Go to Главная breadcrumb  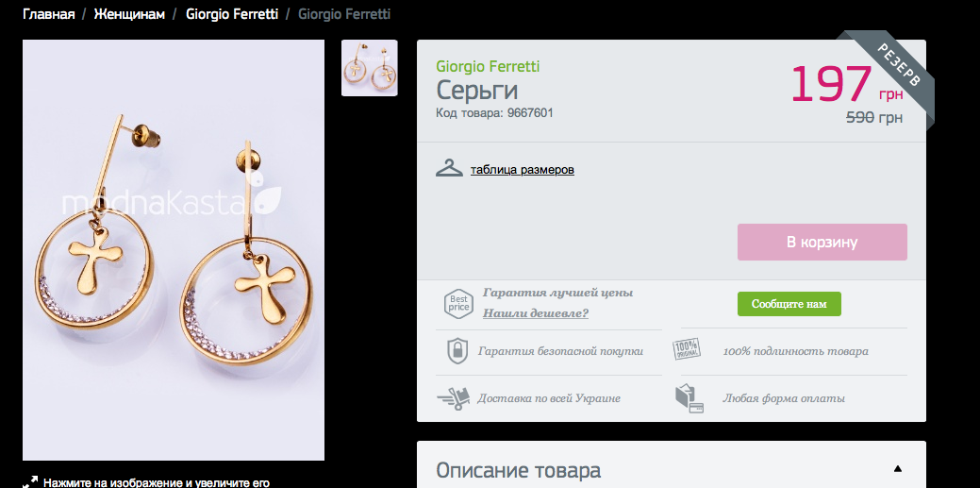pyautogui.click(x=49, y=14)
